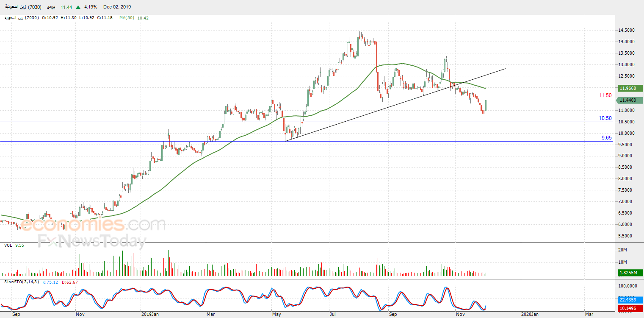Click the 1.8255M volume value tag
644x318 pixels.
tap(630, 273)
